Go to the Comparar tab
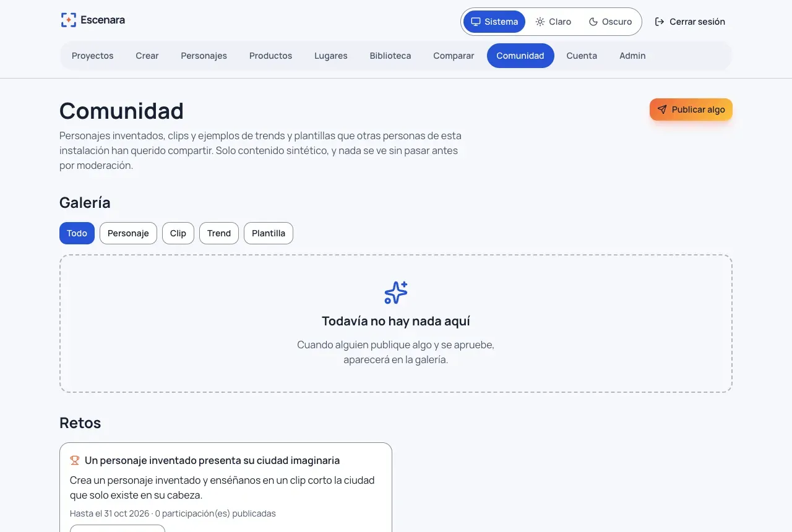 click(x=454, y=56)
